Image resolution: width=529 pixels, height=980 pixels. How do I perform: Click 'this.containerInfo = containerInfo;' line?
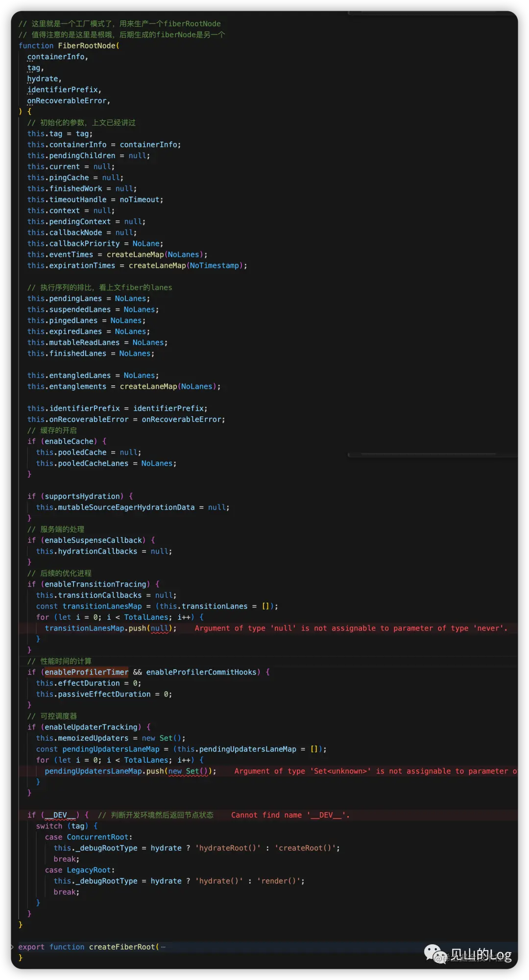(104, 144)
